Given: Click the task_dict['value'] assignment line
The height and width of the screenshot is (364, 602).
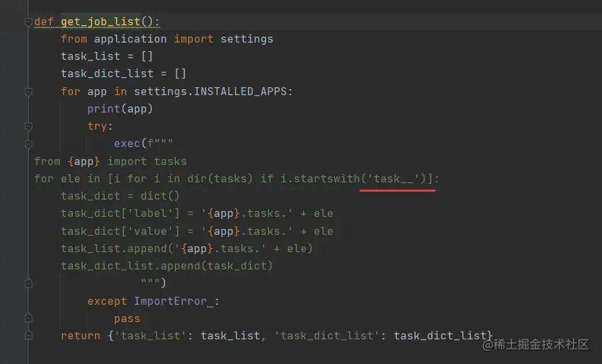Looking at the screenshot, I should tap(197, 232).
